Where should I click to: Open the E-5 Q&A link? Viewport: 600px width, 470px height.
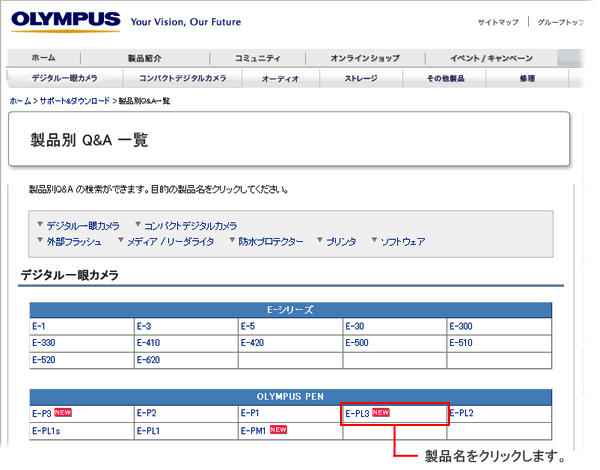pos(248,326)
